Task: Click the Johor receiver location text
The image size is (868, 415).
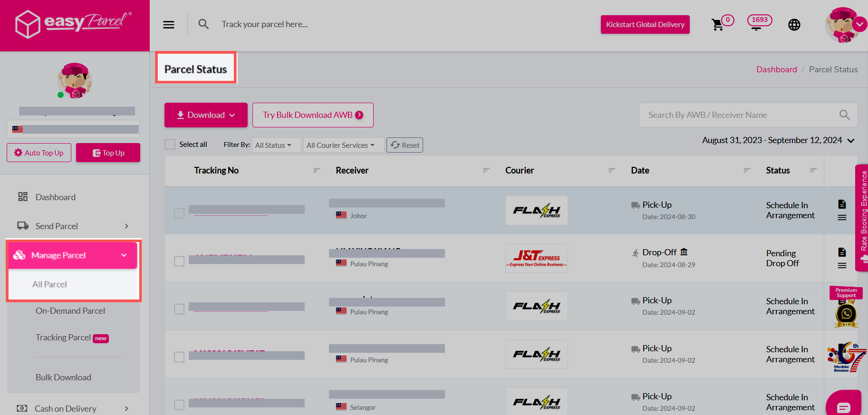Action: coord(358,216)
